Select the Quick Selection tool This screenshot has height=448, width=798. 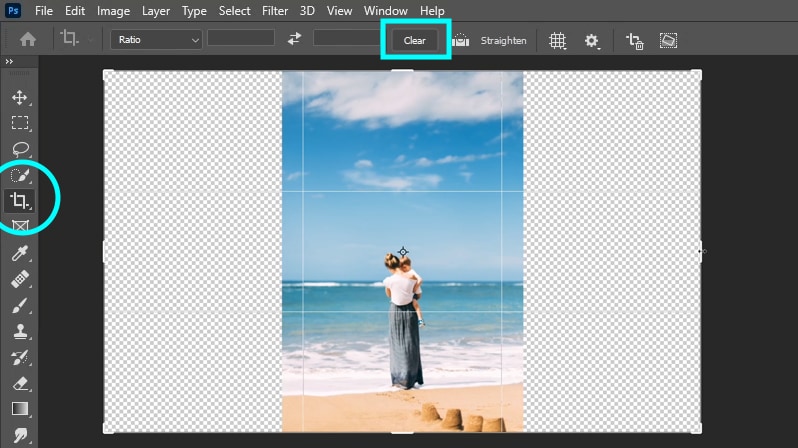coord(20,175)
